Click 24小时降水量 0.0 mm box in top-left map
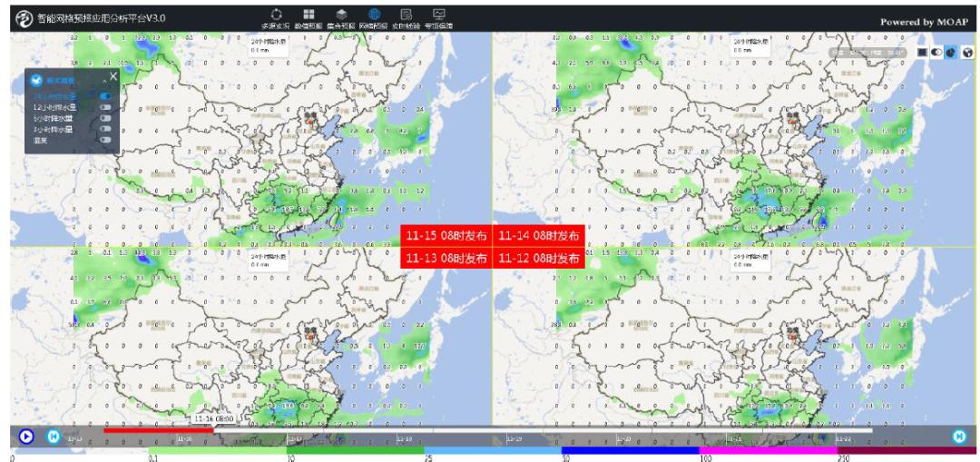 (x=268, y=45)
